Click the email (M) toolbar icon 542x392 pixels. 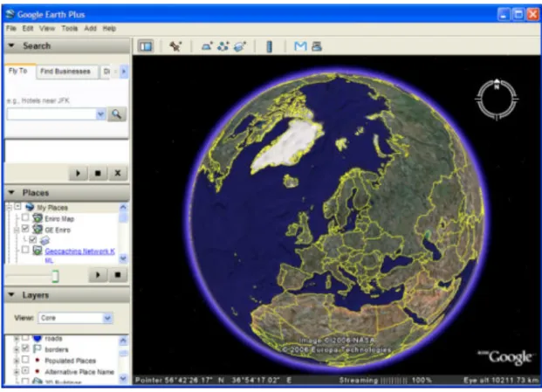tap(300, 46)
